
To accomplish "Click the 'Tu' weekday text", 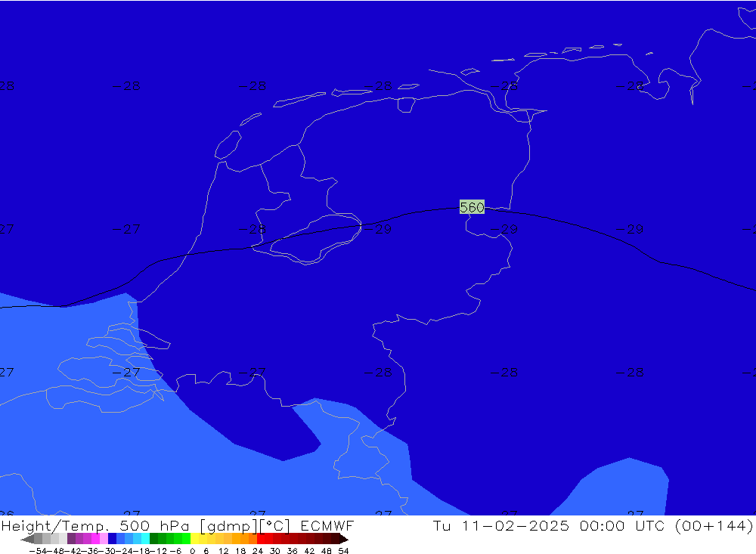I will point(442,525).
